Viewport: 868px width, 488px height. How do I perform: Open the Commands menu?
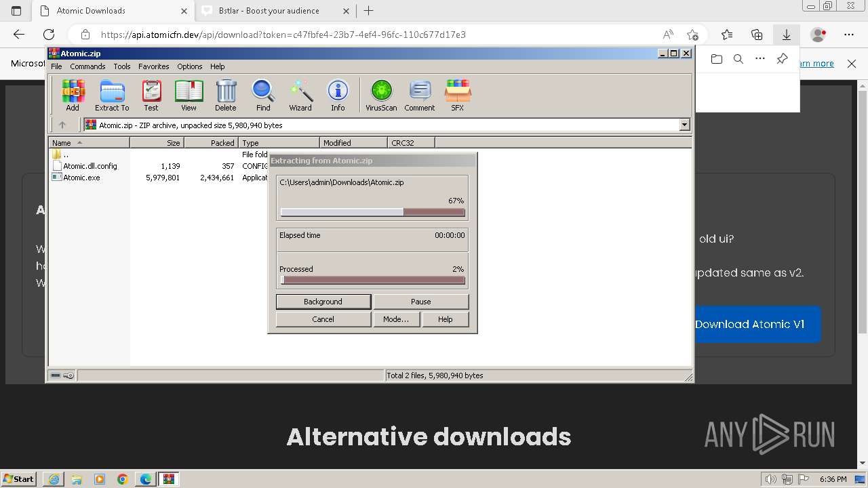point(87,66)
